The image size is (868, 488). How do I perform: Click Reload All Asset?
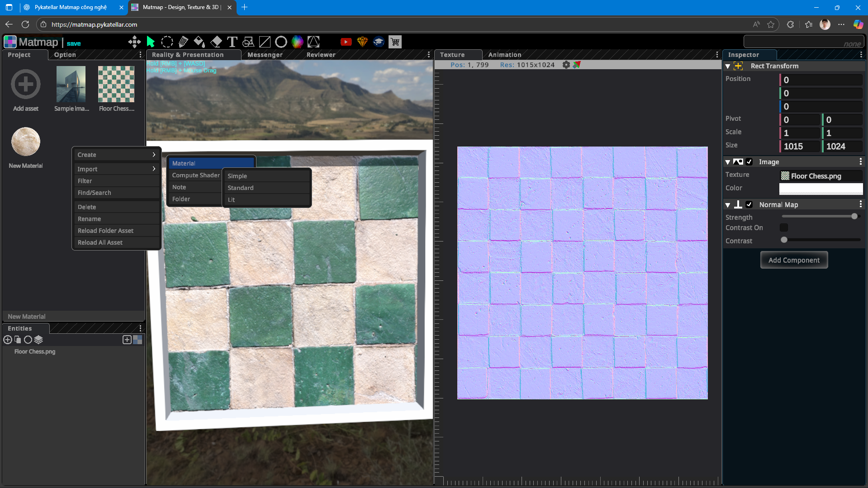(117, 242)
